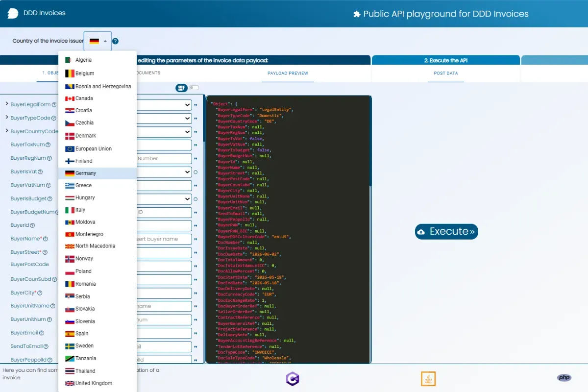Screen dimensions: 588x392
Task: Click help icon next to BuyerVatNum
Action: coord(49,186)
